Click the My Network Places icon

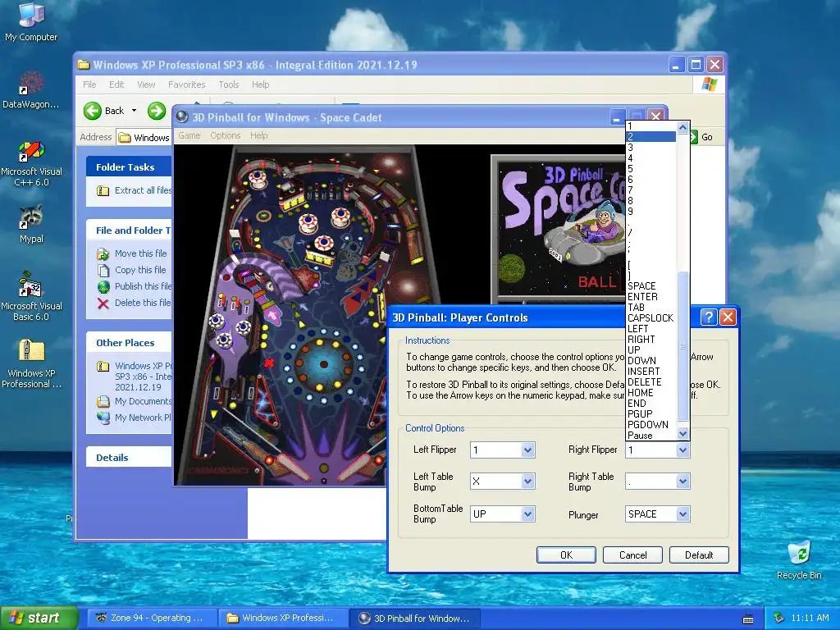(x=103, y=418)
